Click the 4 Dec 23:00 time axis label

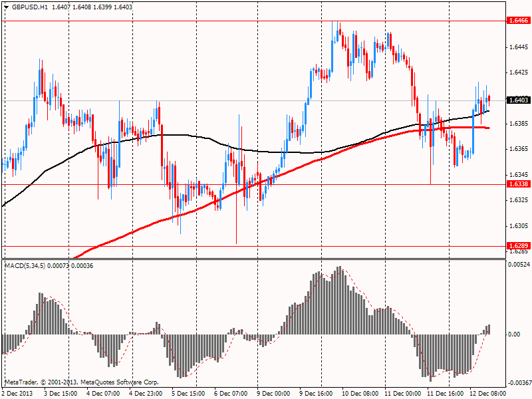146,394
